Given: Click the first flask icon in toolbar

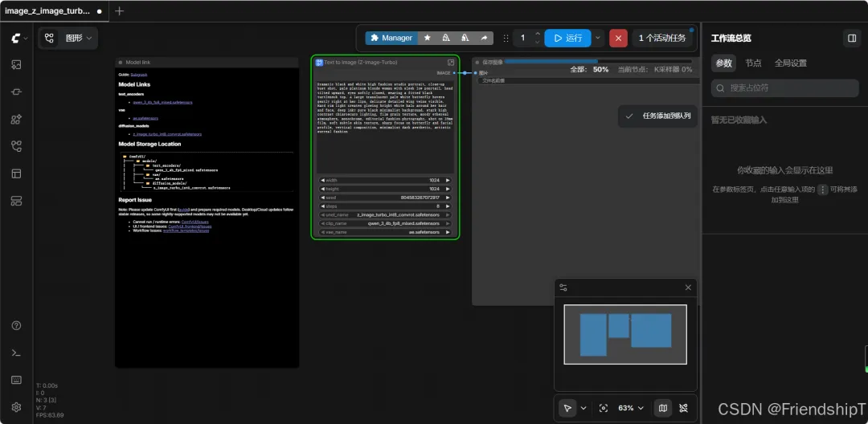Looking at the screenshot, I should click(446, 38).
